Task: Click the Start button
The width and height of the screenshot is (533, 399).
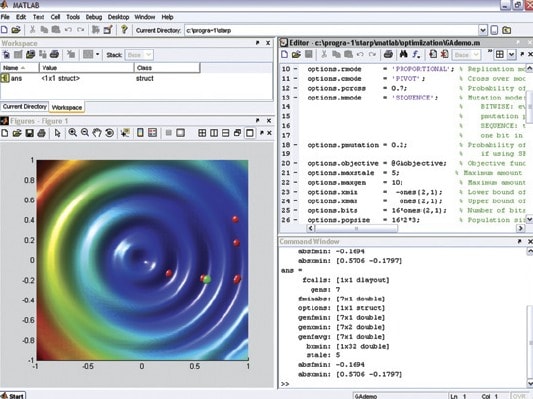Action: (13, 396)
